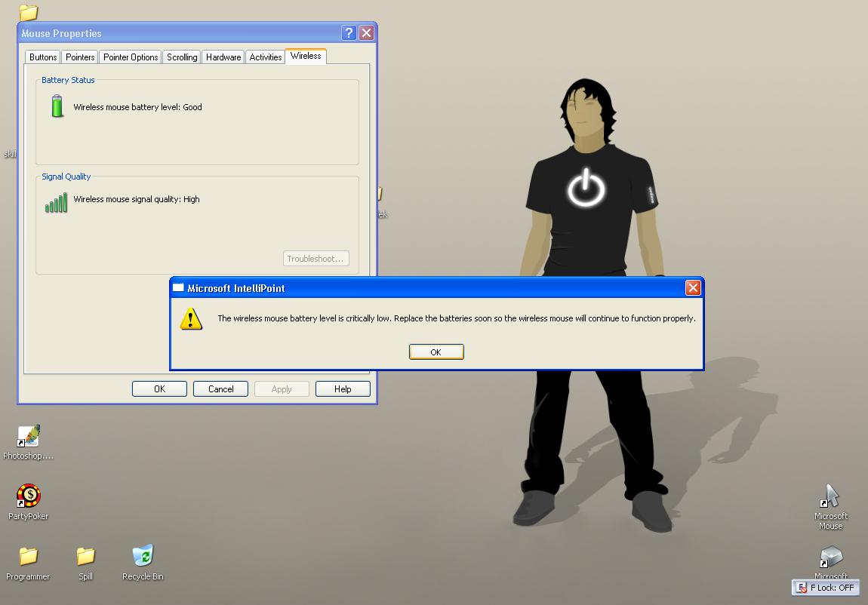The height and width of the screenshot is (605, 868).
Task: Confirm the IntelliPoint battery warning with OK
Action: (x=436, y=352)
